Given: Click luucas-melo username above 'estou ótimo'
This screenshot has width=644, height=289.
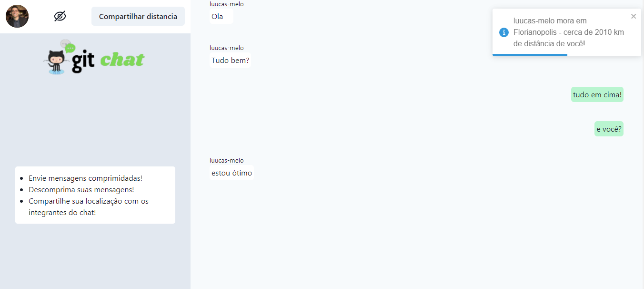Looking at the screenshot, I should [x=226, y=160].
